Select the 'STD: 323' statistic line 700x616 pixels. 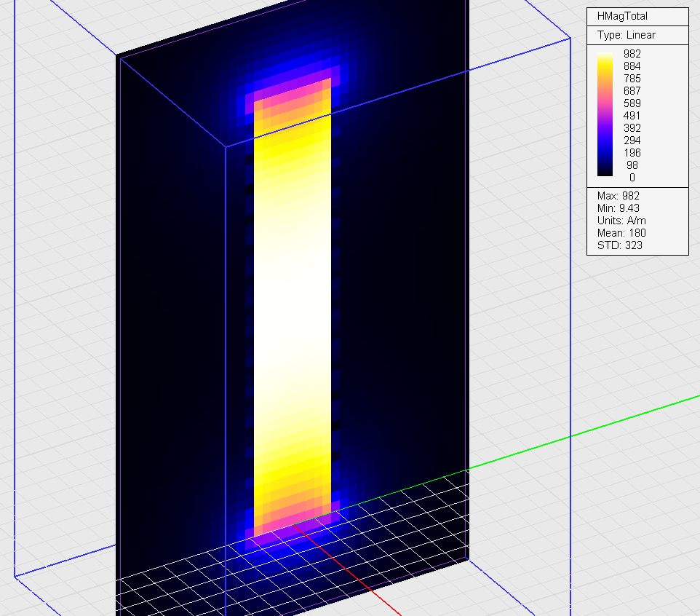point(619,245)
